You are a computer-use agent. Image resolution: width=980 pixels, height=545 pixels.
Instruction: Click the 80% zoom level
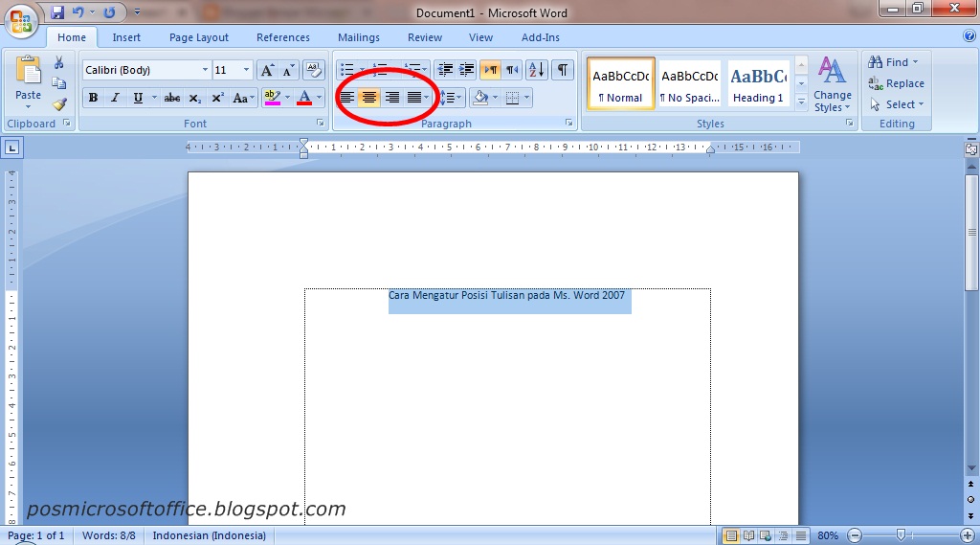pos(828,535)
